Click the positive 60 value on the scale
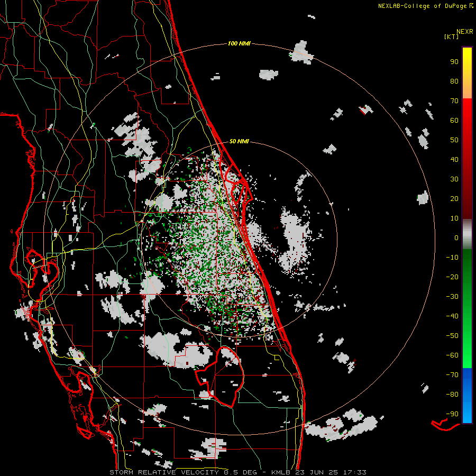 pyautogui.click(x=454, y=120)
